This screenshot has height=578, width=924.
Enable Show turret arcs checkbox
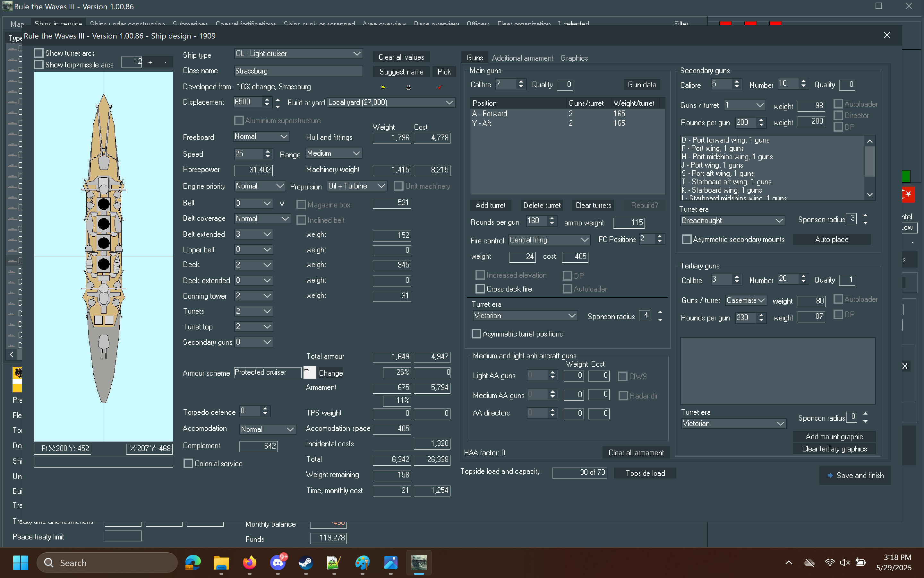point(38,53)
